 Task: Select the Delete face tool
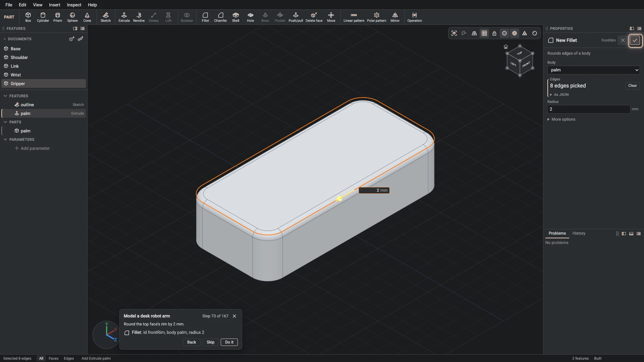coord(314,17)
